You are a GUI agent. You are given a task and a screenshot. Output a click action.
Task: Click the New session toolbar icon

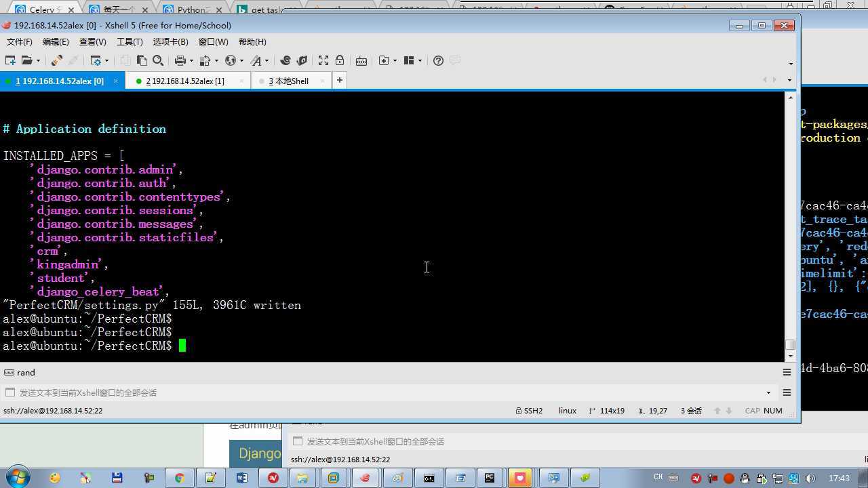click(x=10, y=60)
